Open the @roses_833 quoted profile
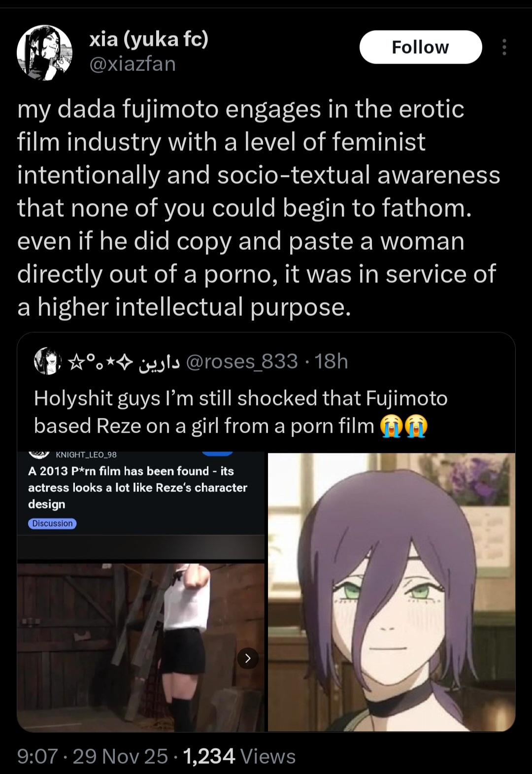Screen dimensions: 532x774 point(242,361)
